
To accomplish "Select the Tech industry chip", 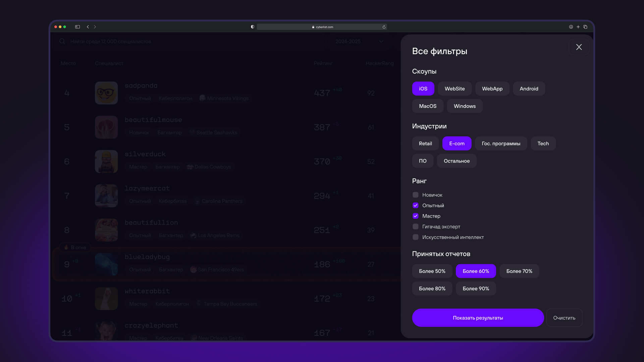I will pyautogui.click(x=543, y=143).
